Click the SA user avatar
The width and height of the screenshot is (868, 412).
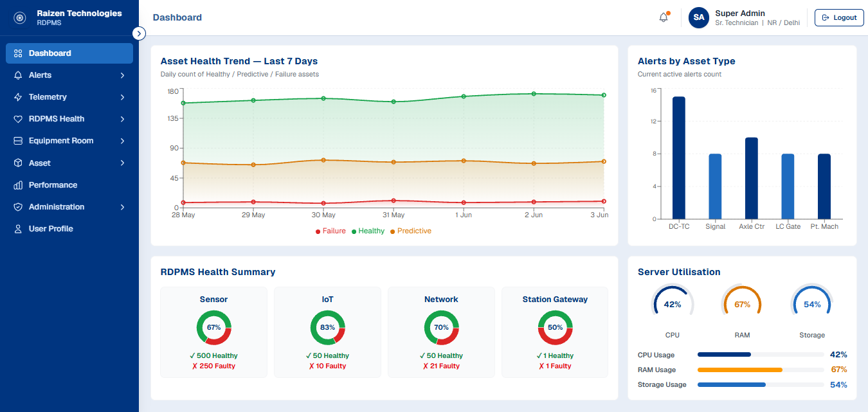point(698,18)
